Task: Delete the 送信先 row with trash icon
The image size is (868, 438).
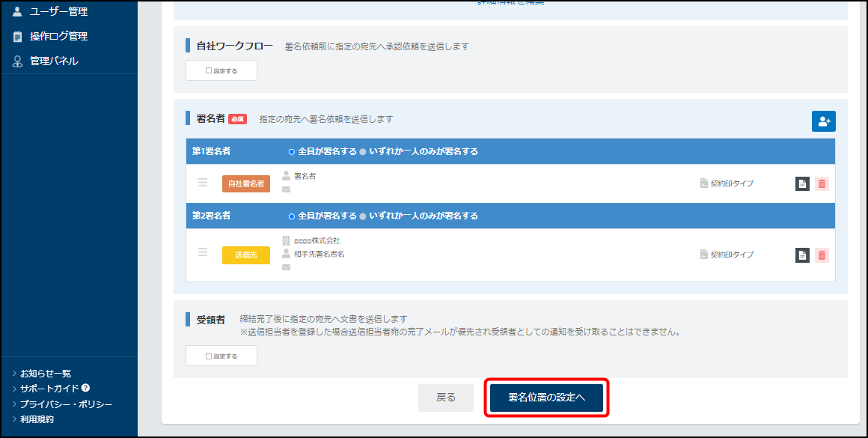Action: click(822, 255)
